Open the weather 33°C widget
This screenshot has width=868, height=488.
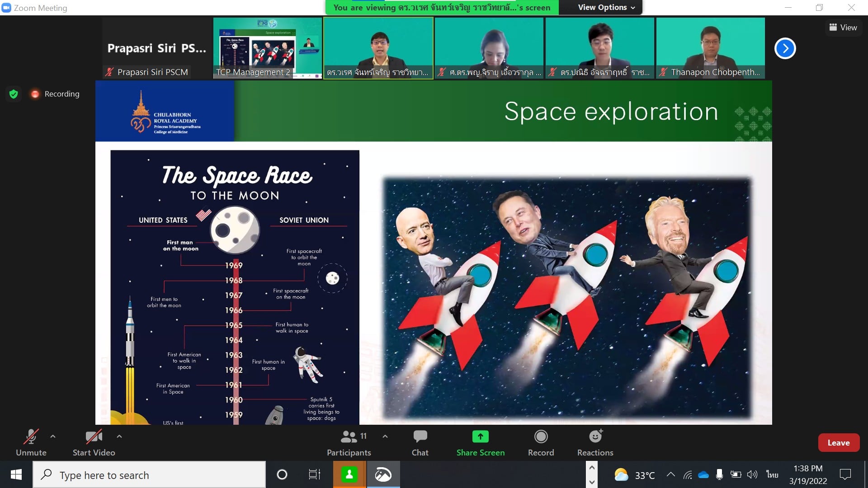(635, 475)
